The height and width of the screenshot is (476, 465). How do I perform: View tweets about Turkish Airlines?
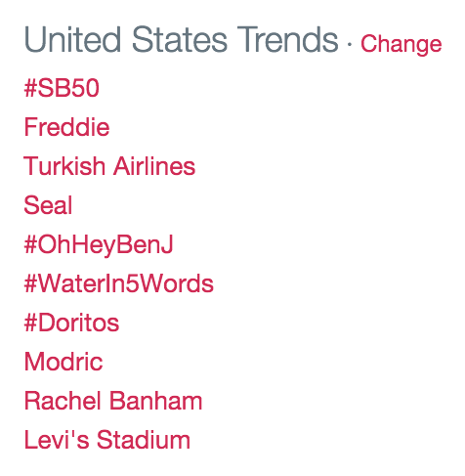109,166
